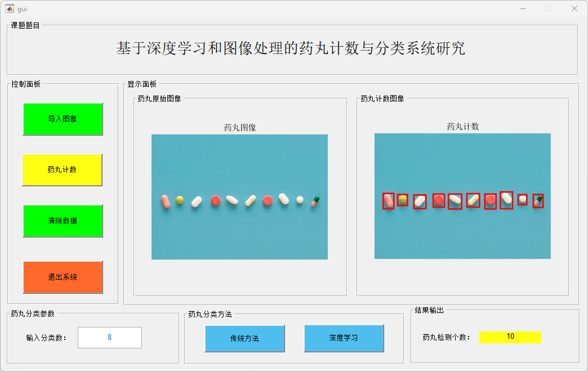Click the 清除数据 button

coord(63,221)
